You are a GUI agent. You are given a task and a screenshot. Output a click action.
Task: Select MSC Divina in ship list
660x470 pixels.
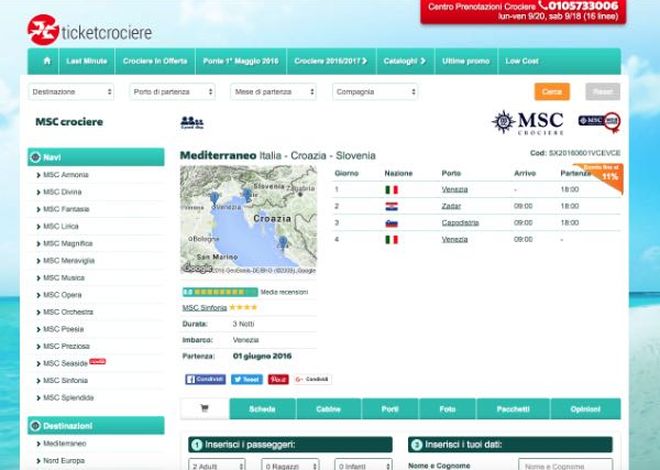[62, 192]
